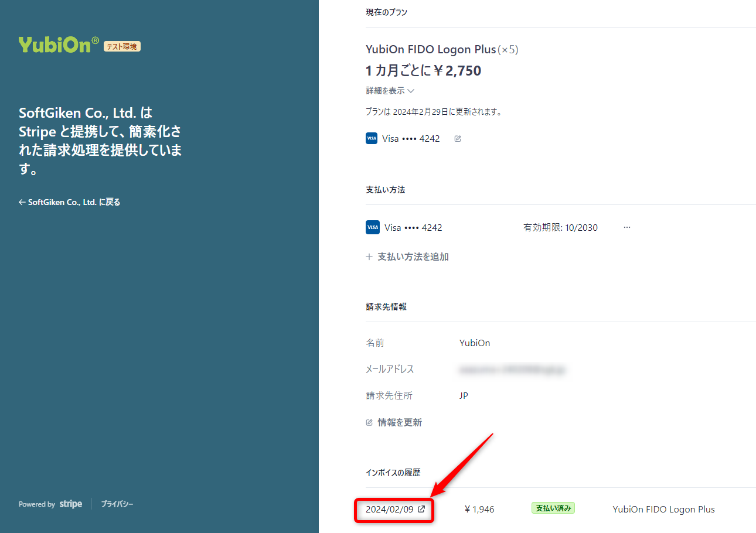Click the テスト環境 badge
The width and height of the screenshot is (756, 533).
[122, 46]
